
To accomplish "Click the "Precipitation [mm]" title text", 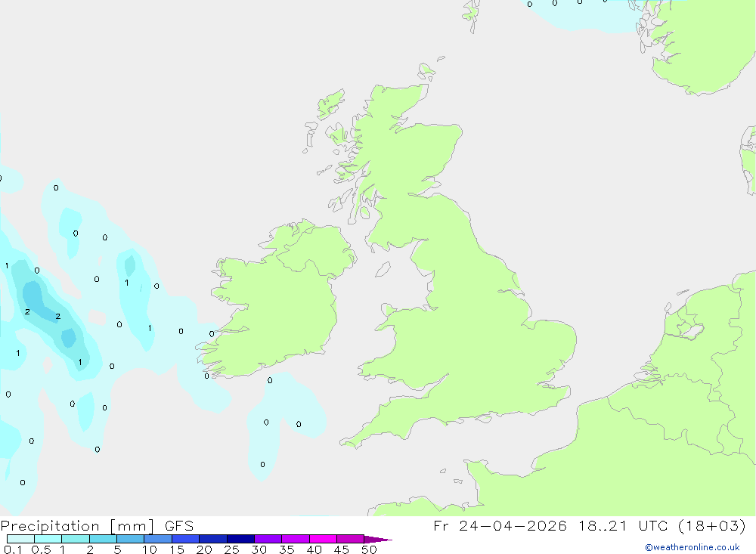I will point(78,526).
